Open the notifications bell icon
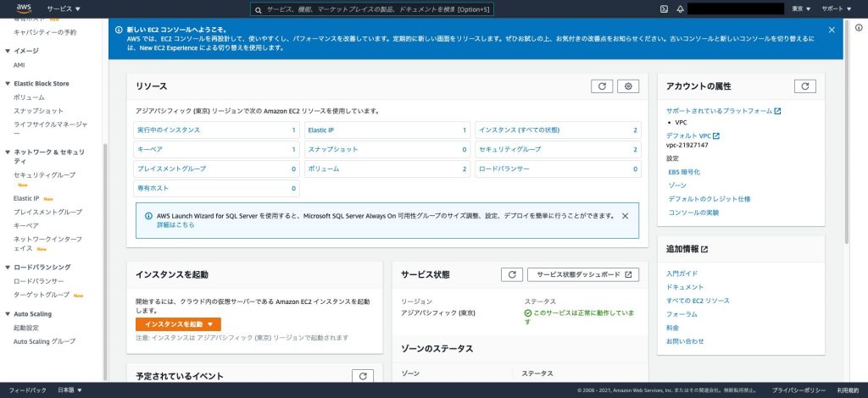Viewport: 868px width, 398px height. pos(681,8)
